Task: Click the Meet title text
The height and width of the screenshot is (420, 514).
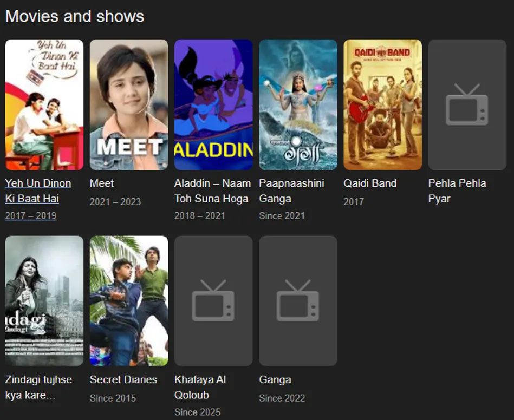Action: 102,183
